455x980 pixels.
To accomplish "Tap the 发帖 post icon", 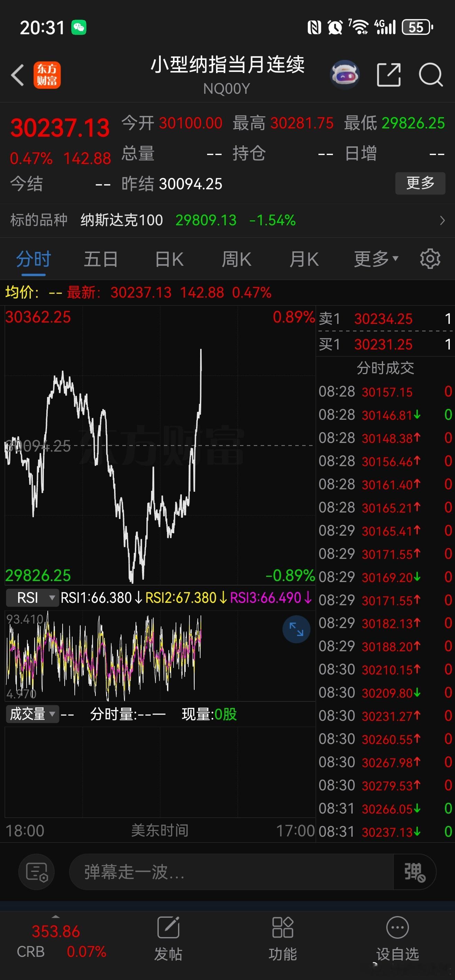I will click(168, 938).
